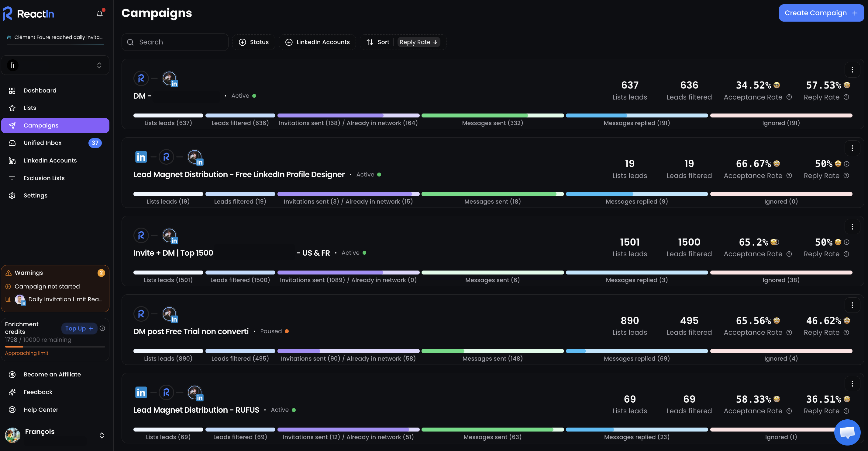
Task: Click the Warnings alert triangle icon
Action: [x=9, y=273]
